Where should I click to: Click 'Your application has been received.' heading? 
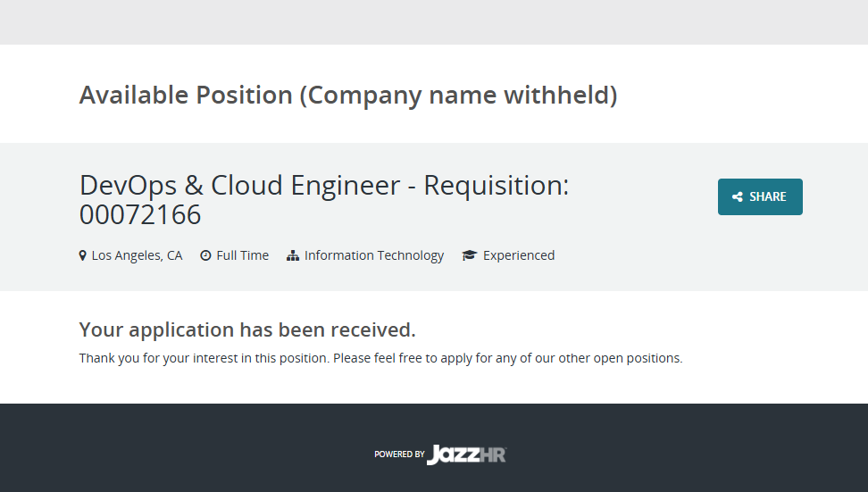coord(247,329)
